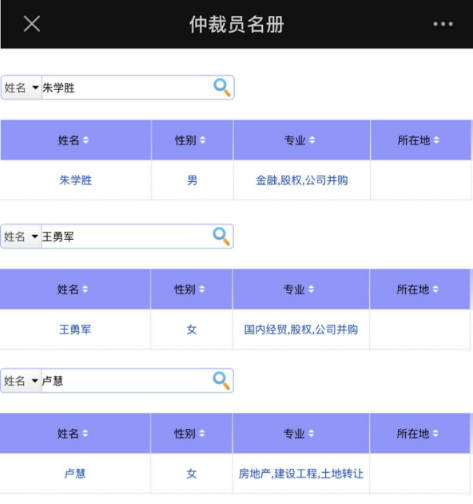Viewport: 473px width, 504px height.
Task: Click gender cell 男 in 朱学胜 row
Action: (192, 180)
